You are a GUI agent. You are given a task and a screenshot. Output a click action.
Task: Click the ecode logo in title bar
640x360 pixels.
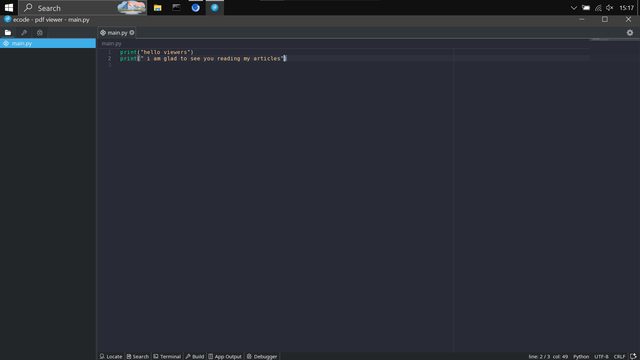click(x=7, y=19)
